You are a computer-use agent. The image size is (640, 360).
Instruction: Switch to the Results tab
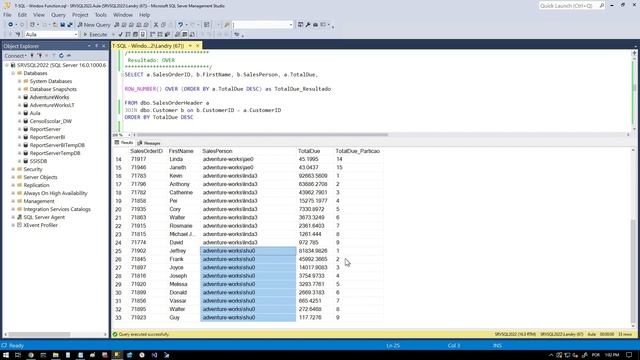click(124, 143)
